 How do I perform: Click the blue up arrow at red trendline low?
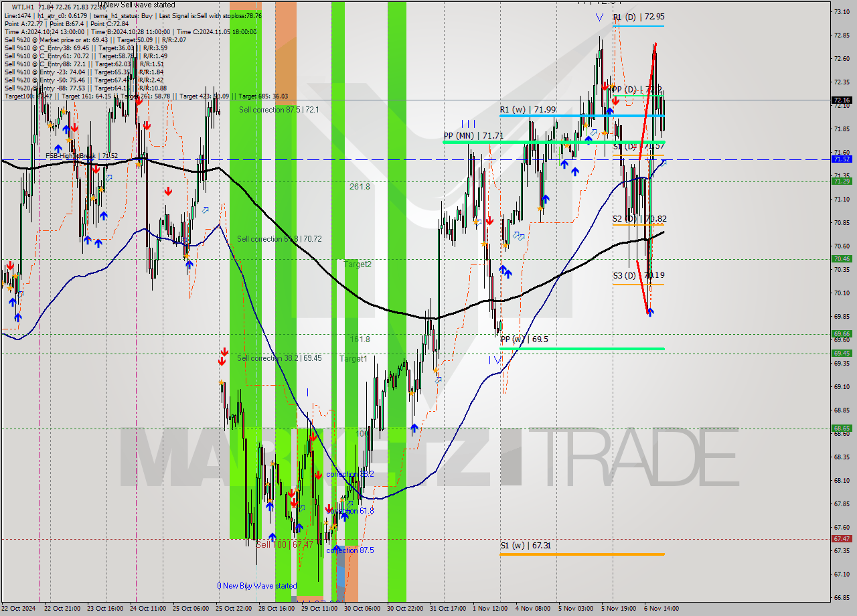click(649, 311)
